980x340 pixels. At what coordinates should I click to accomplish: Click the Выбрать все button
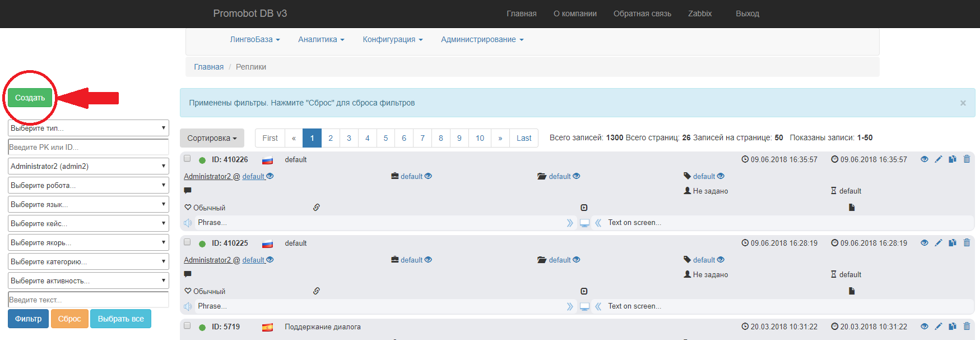tap(121, 319)
